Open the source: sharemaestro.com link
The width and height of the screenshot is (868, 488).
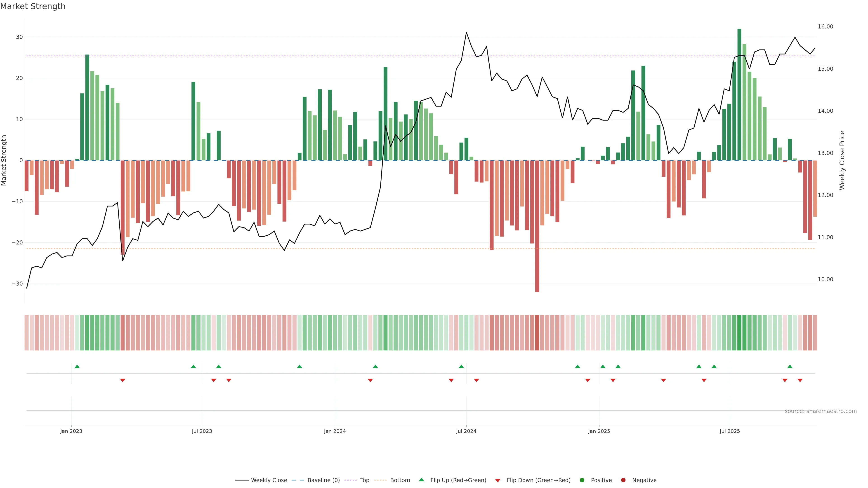pyautogui.click(x=821, y=411)
